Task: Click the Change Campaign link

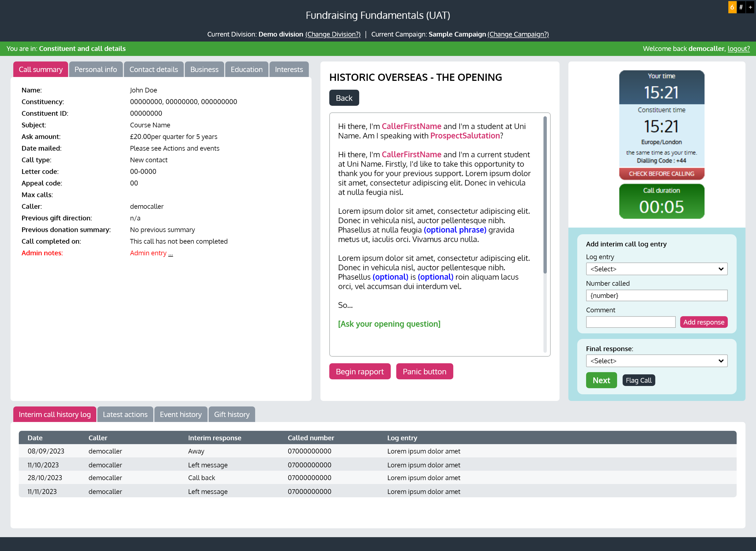Action: [518, 34]
